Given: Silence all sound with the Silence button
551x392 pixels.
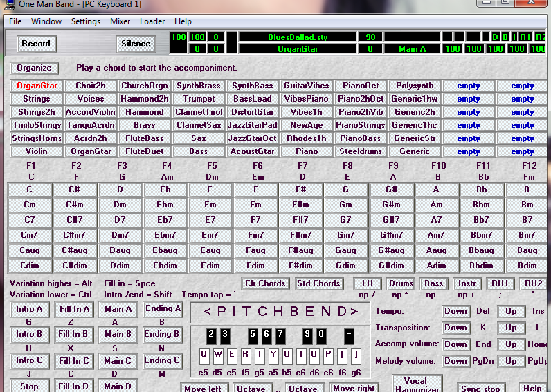Looking at the screenshot, I should point(136,44).
